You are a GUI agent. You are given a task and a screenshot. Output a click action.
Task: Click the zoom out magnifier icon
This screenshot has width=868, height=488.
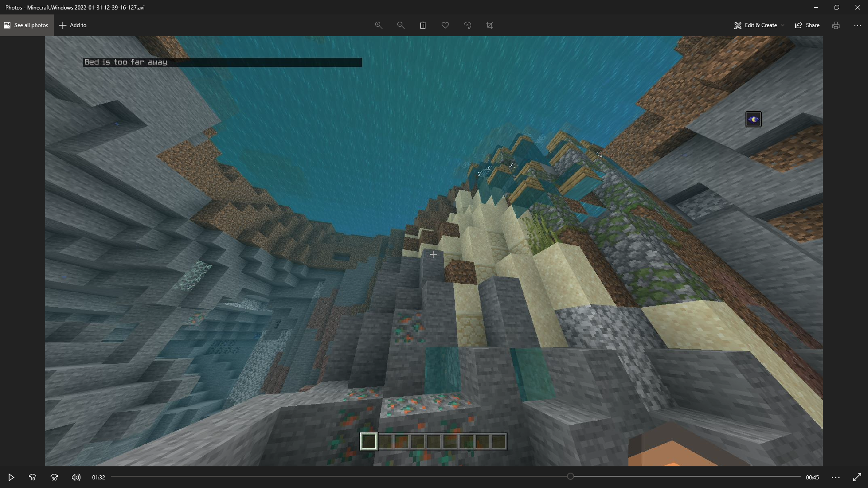(x=401, y=25)
